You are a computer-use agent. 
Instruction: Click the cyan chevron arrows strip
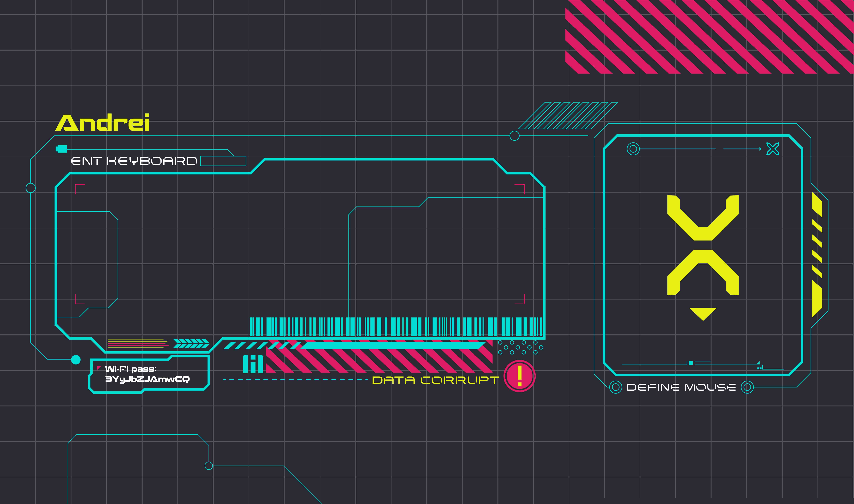coord(191,343)
